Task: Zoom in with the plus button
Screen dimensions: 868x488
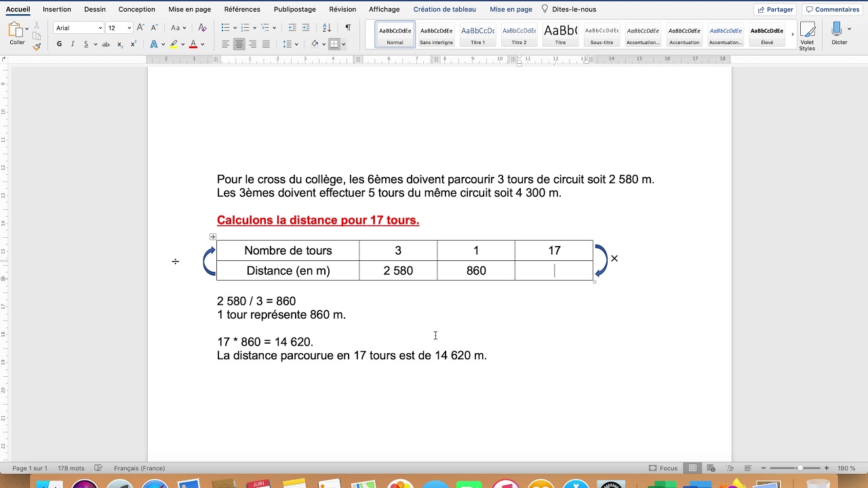Action: (x=826, y=468)
